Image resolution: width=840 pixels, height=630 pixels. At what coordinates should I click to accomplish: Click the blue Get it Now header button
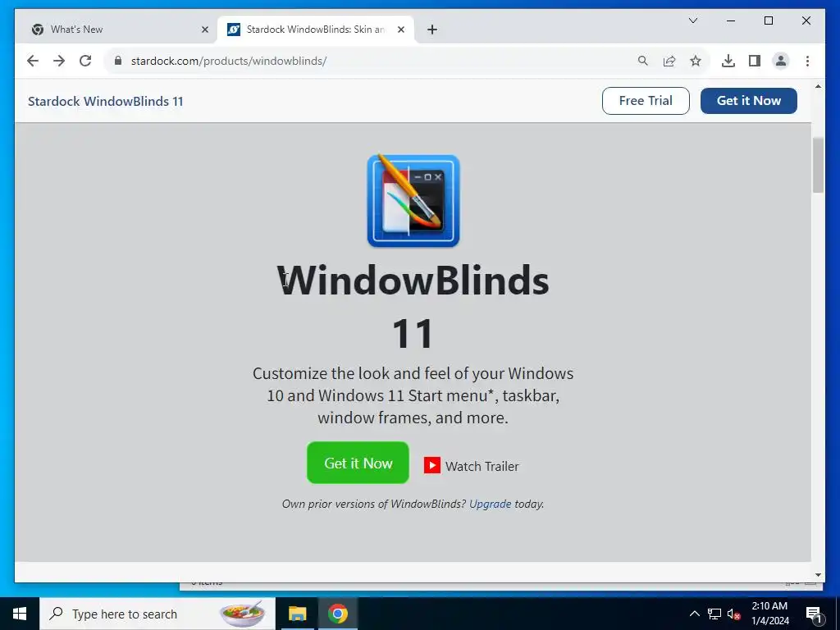[748, 101]
